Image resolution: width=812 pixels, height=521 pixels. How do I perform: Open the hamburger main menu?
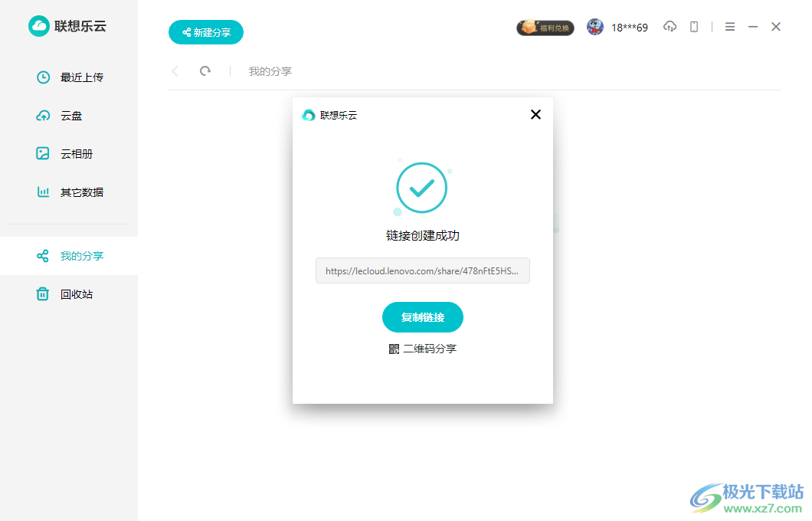tap(730, 26)
